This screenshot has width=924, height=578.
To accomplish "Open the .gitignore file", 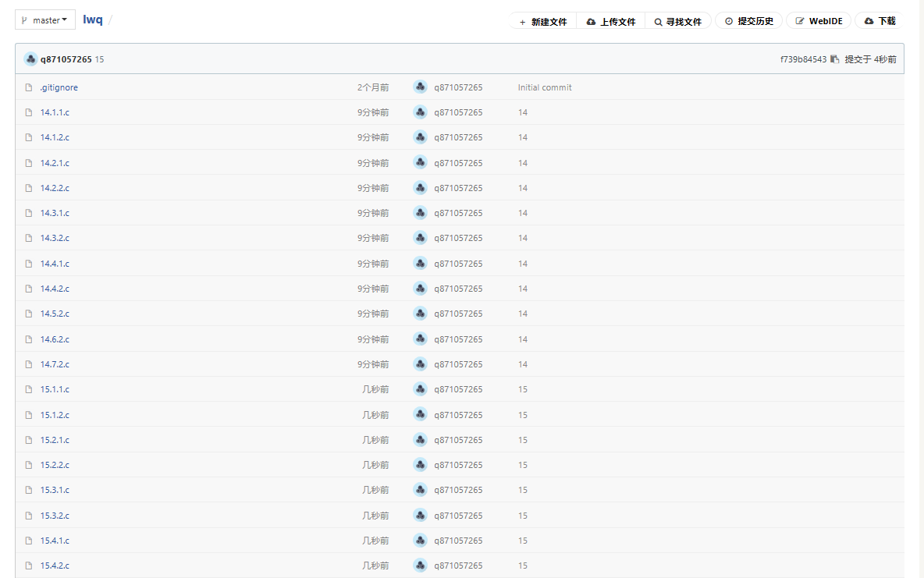I will coord(59,87).
